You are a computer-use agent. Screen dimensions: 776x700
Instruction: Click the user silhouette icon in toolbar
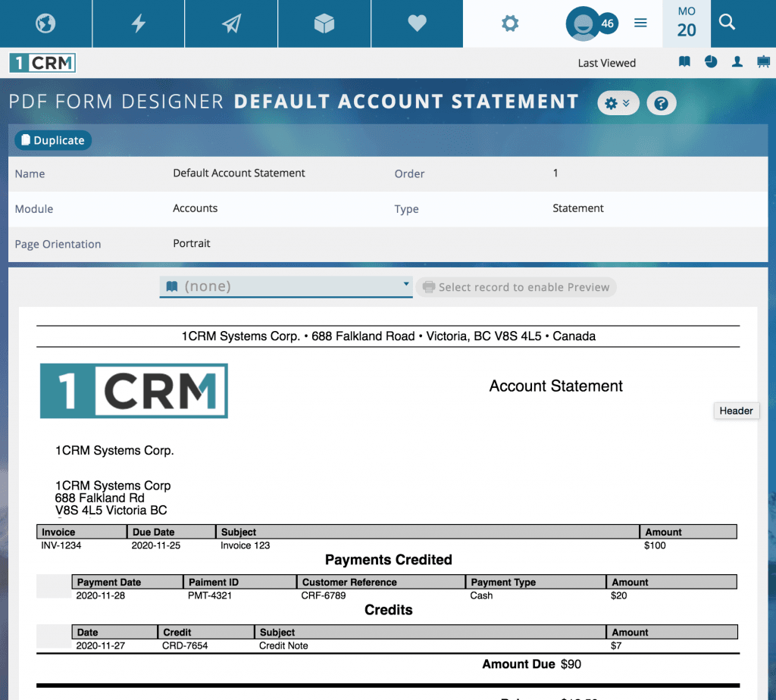click(x=737, y=62)
